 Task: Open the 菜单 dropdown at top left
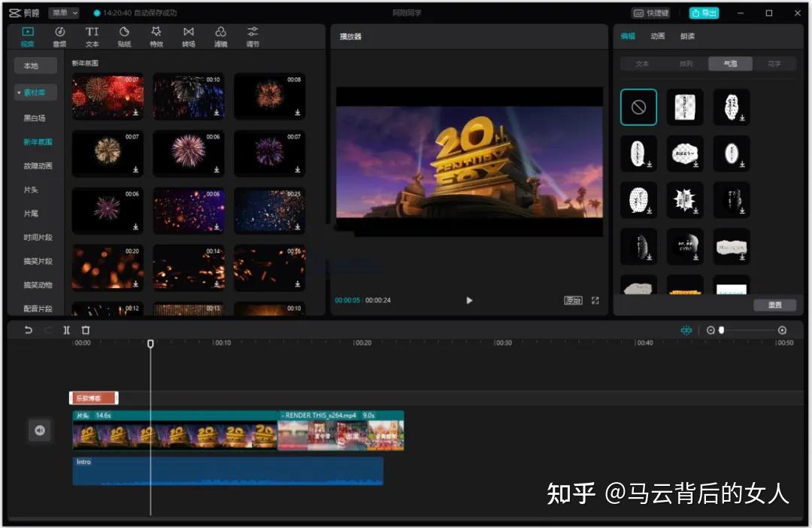(63, 12)
